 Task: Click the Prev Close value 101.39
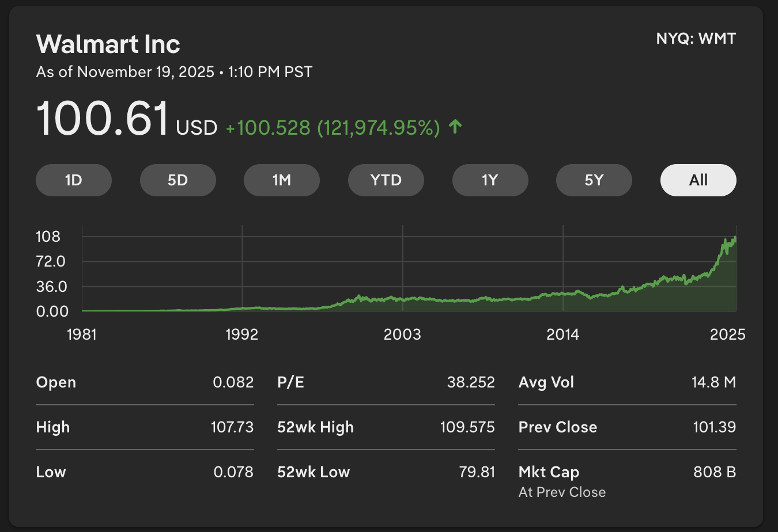714,427
